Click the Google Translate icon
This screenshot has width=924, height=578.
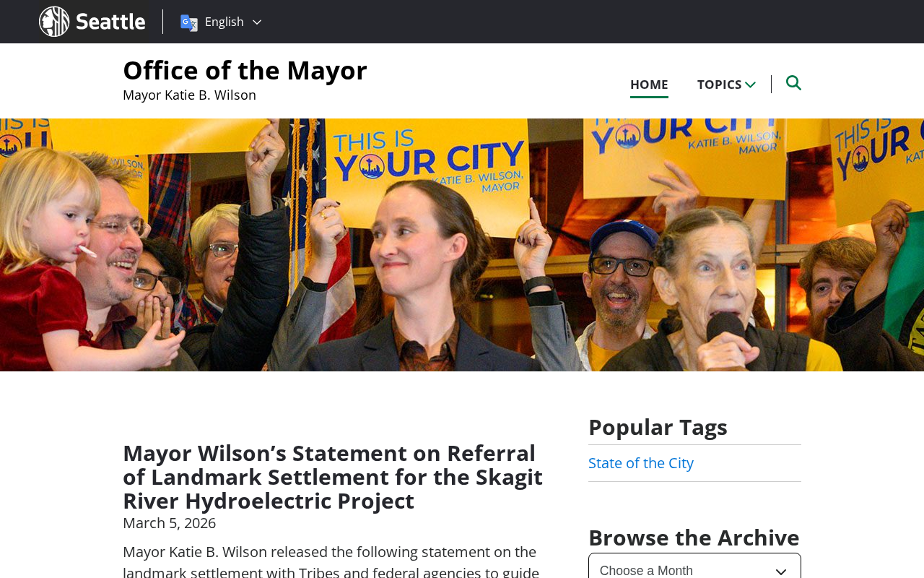(189, 22)
